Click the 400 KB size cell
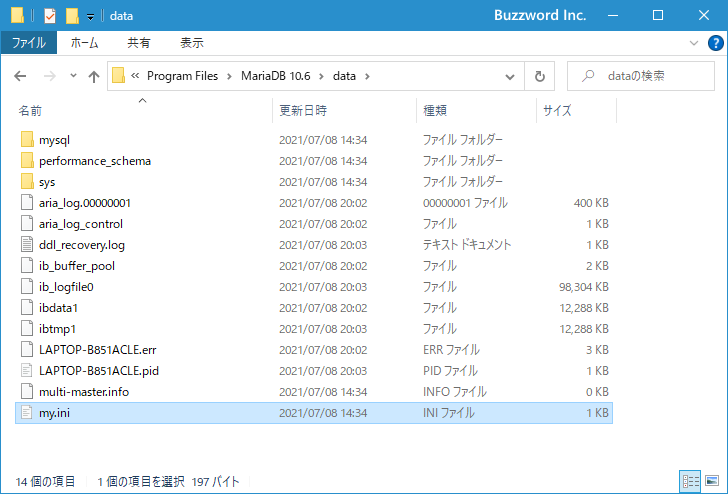The width and height of the screenshot is (728, 494). pyautogui.click(x=591, y=203)
